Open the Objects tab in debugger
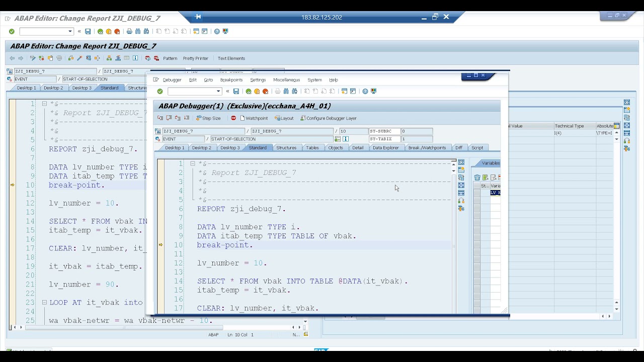This screenshot has width=644, height=362. point(336,148)
